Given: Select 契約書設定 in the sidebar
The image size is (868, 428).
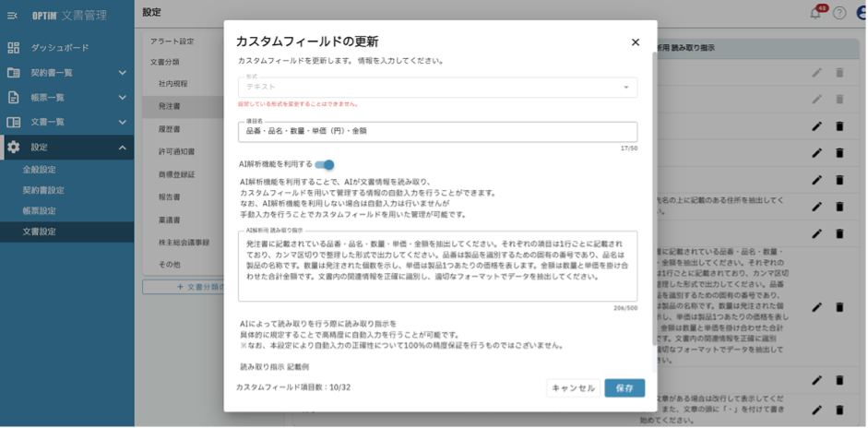Looking at the screenshot, I should point(43,190).
